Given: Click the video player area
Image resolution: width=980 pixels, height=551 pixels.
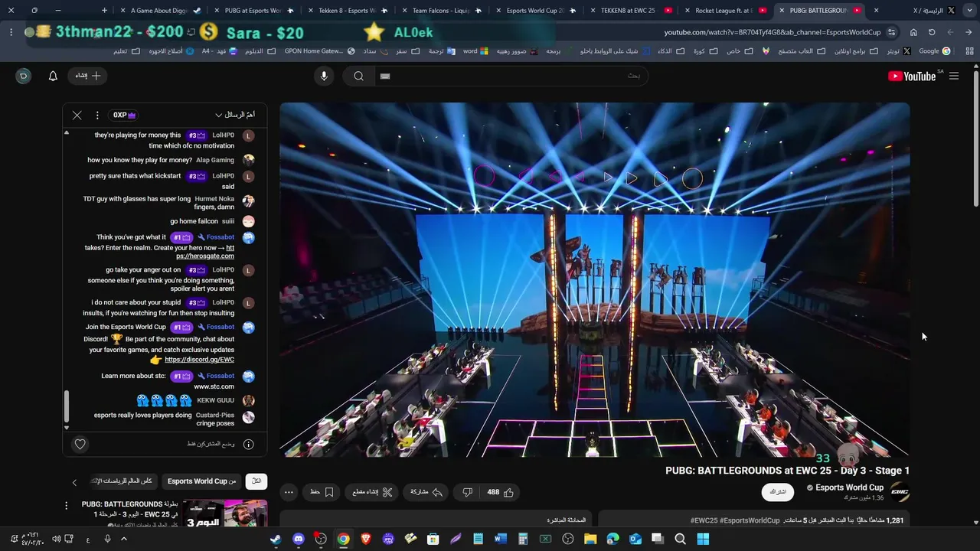Looking at the screenshot, I should 595,280.
